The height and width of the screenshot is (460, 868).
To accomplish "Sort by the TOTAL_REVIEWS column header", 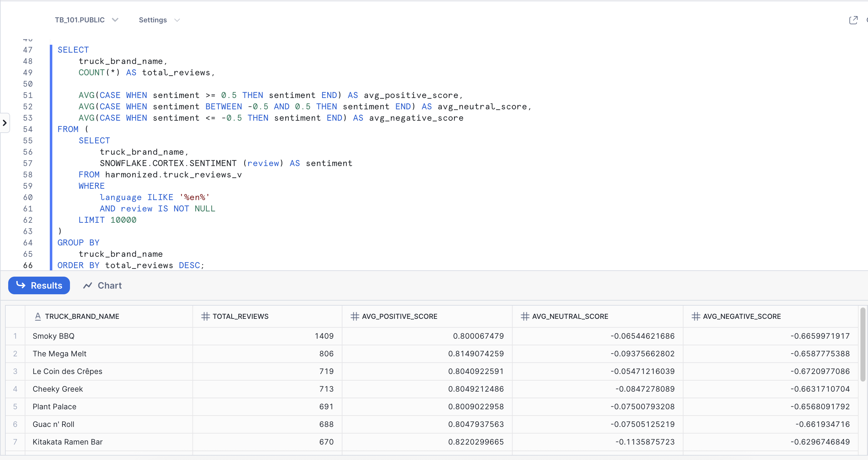I will point(240,316).
